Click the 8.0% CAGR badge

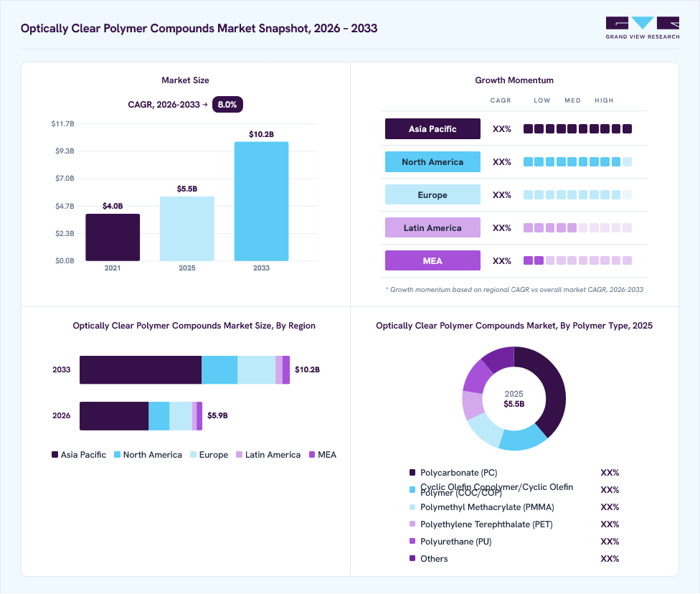227,105
